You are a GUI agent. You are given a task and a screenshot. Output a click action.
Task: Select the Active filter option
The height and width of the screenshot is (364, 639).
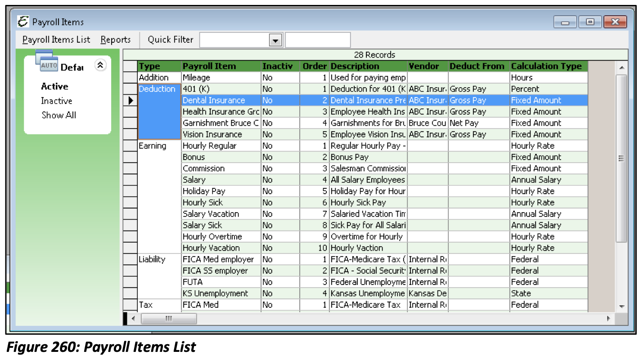(x=56, y=86)
